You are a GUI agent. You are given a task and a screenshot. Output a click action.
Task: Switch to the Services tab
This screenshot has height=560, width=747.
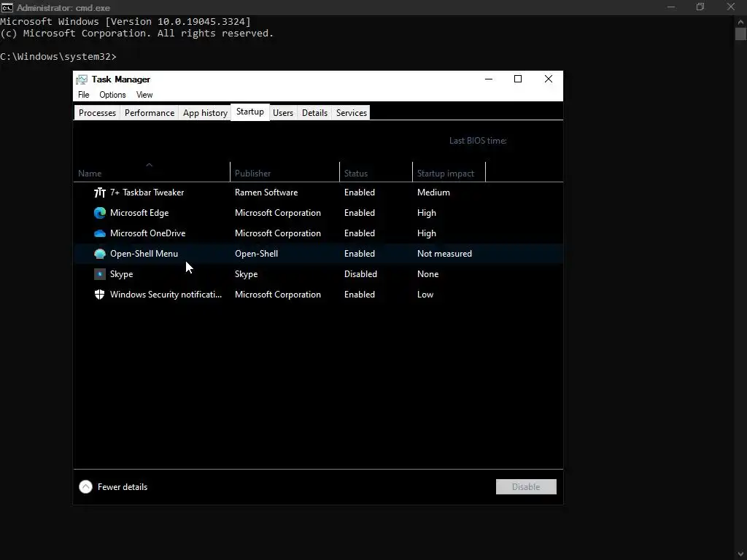tap(352, 113)
